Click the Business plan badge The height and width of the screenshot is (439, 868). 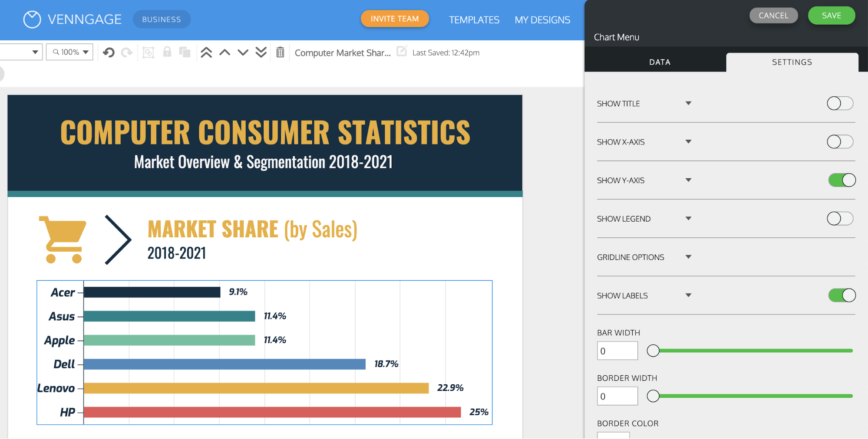tap(162, 20)
